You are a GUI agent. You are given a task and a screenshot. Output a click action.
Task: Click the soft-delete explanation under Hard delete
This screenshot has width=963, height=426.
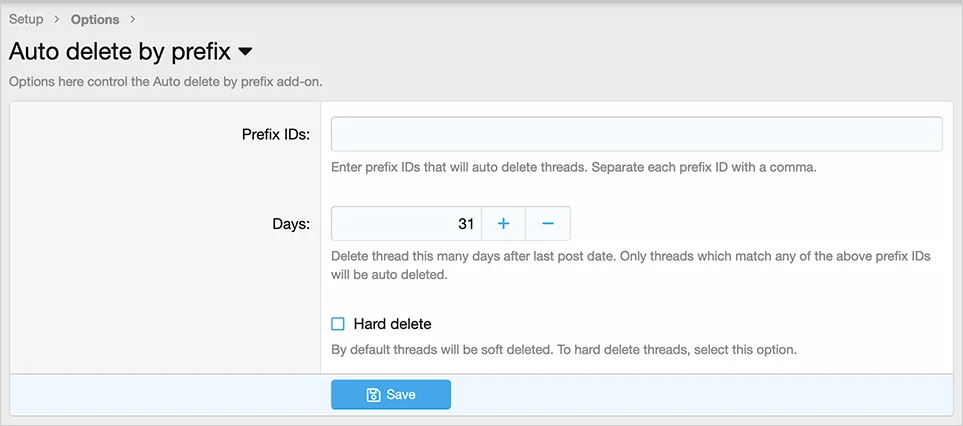[x=564, y=351]
